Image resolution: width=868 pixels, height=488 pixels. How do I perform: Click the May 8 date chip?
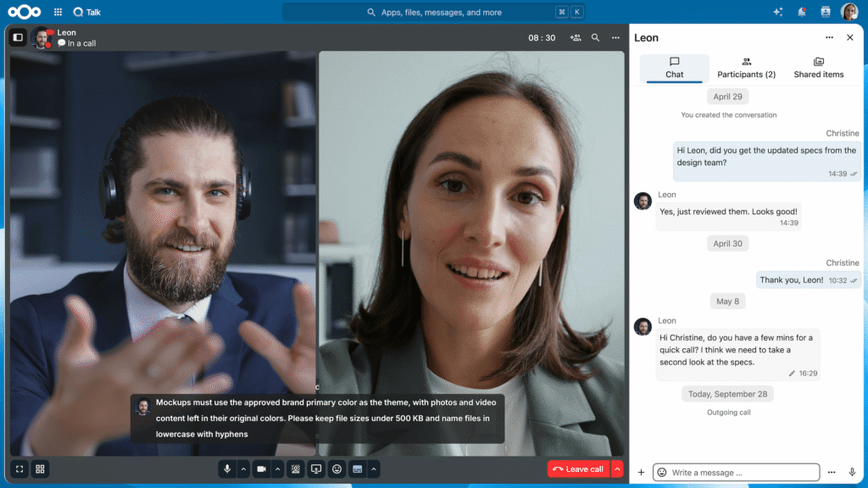click(727, 302)
